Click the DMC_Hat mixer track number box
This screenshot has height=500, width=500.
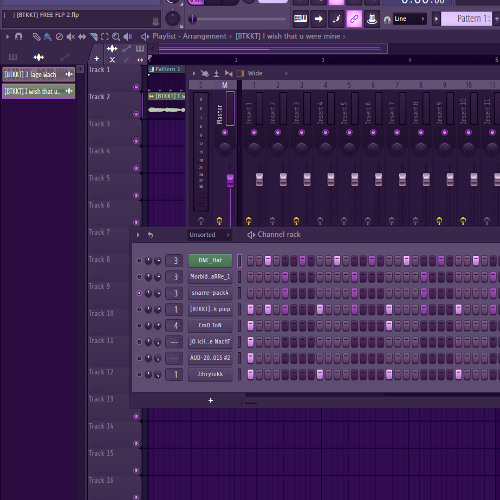pyautogui.click(x=174, y=261)
